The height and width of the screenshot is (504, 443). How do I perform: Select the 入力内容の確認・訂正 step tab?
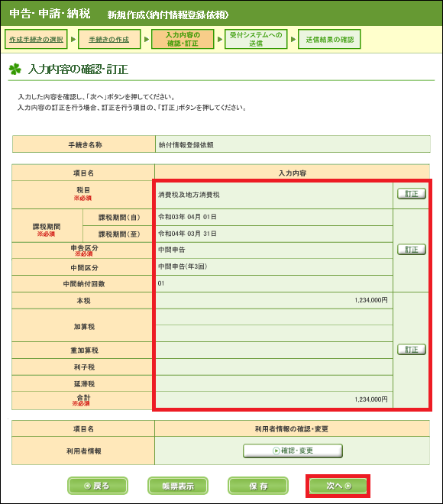[x=183, y=39]
